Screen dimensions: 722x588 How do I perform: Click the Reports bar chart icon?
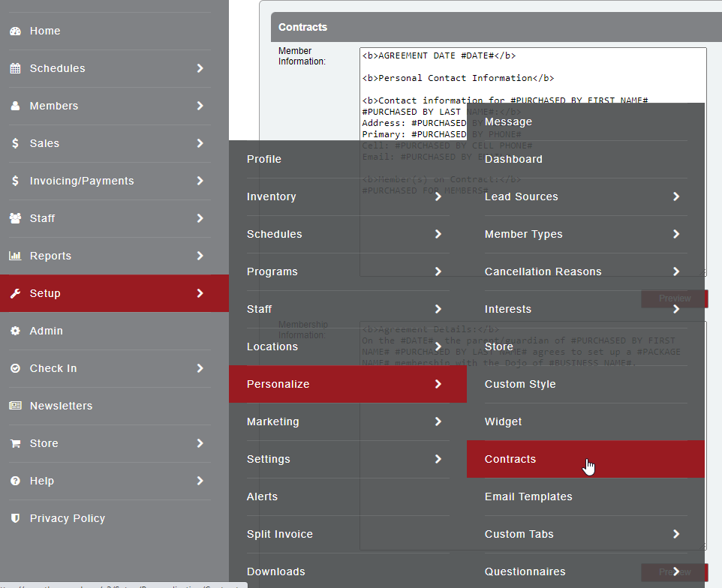coord(15,256)
